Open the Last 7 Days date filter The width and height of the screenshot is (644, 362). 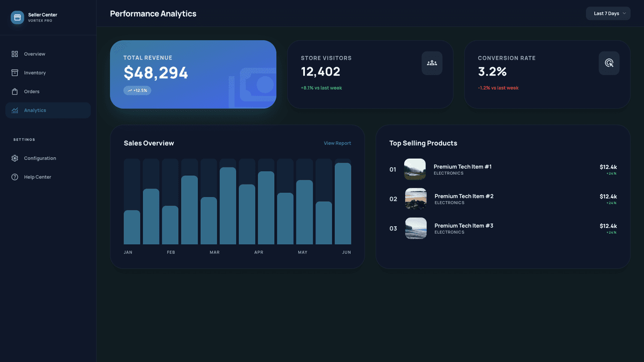coord(608,13)
